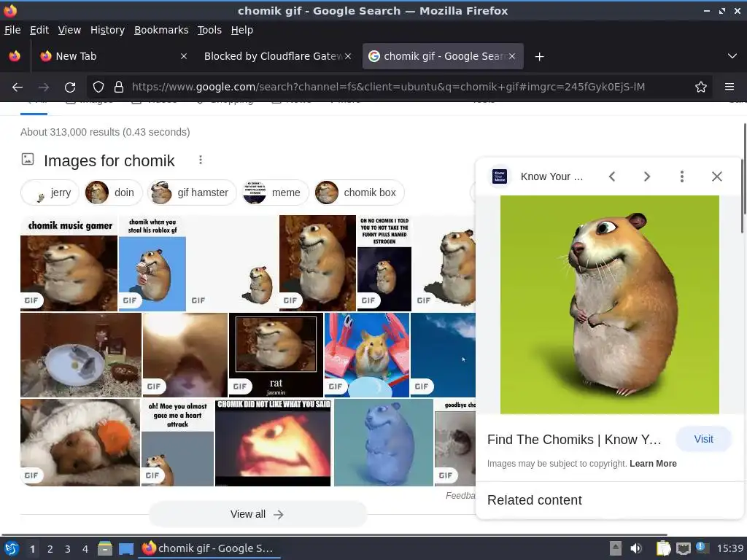
Task: Open the Bookmarks menu
Action: (x=161, y=30)
